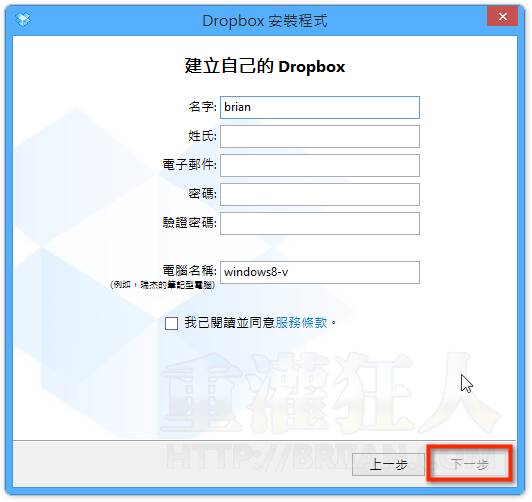Select the 電子郵件 input field
532x502 pixels.
coord(320,165)
